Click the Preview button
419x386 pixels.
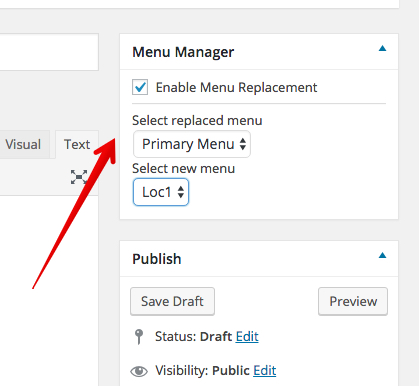coord(353,301)
